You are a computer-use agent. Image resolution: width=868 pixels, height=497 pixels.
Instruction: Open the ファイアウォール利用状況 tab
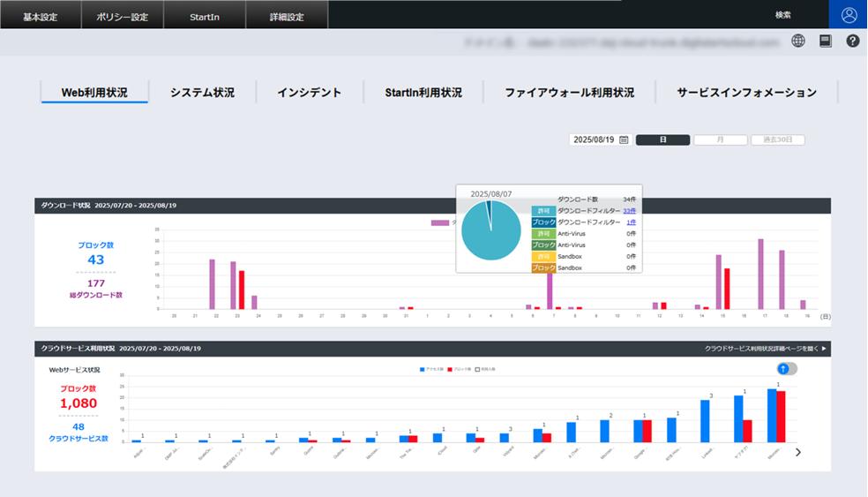pos(569,93)
